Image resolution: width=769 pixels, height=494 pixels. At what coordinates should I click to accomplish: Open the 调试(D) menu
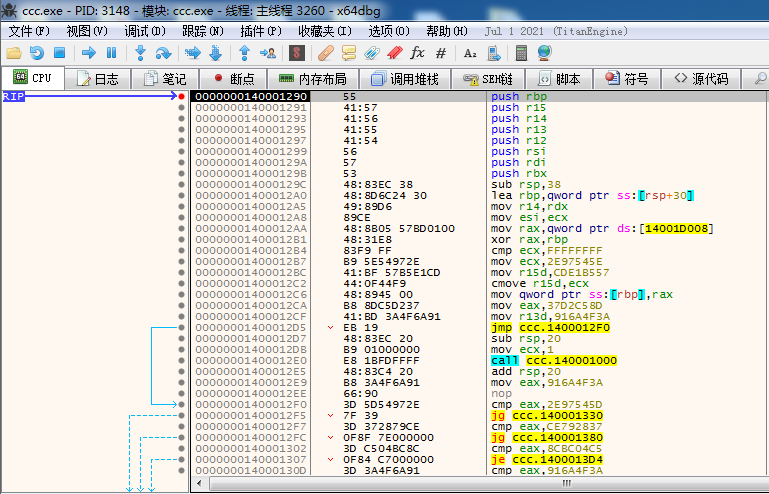click(x=145, y=31)
